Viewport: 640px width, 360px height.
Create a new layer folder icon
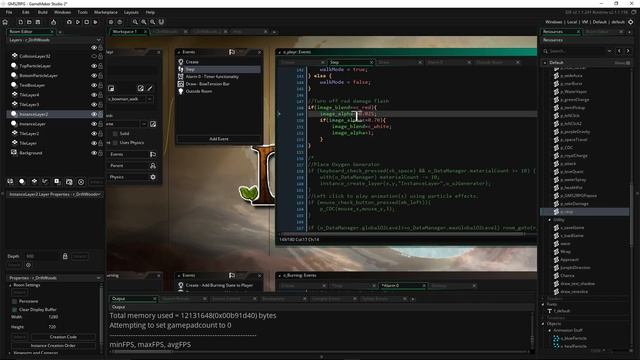pos(69,182)
